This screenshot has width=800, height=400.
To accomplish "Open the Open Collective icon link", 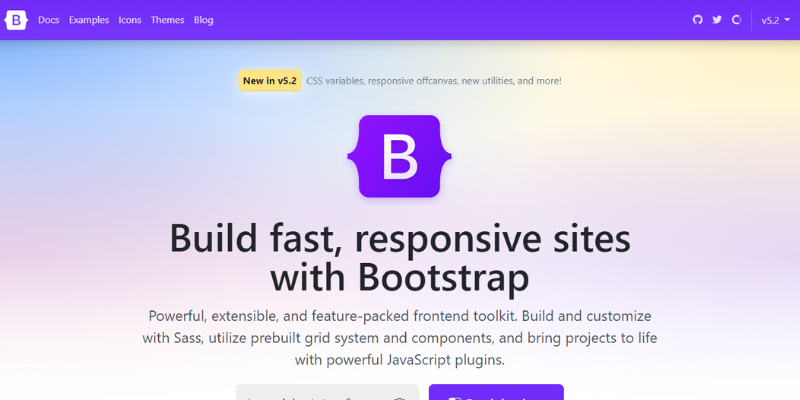I will coord(736,20).
